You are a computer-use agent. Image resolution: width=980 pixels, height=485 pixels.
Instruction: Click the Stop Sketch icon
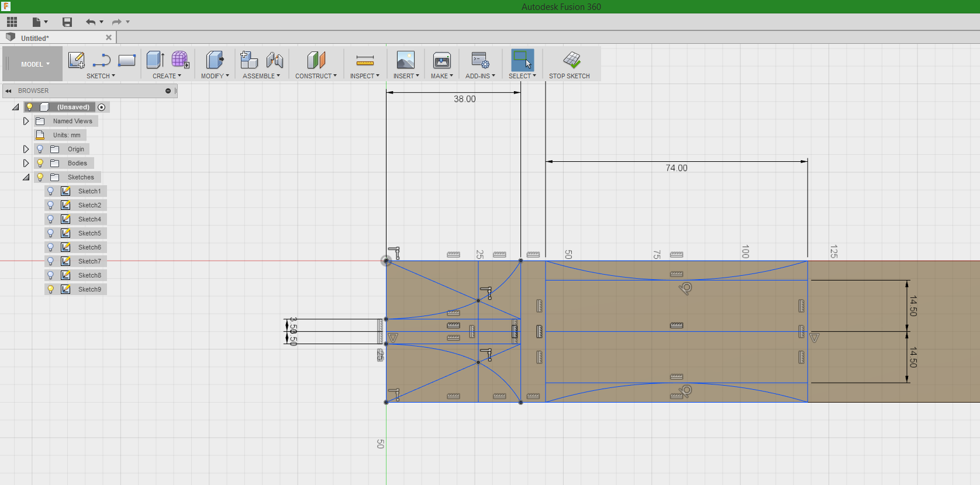pyautogui.click(x=572, y=60)
